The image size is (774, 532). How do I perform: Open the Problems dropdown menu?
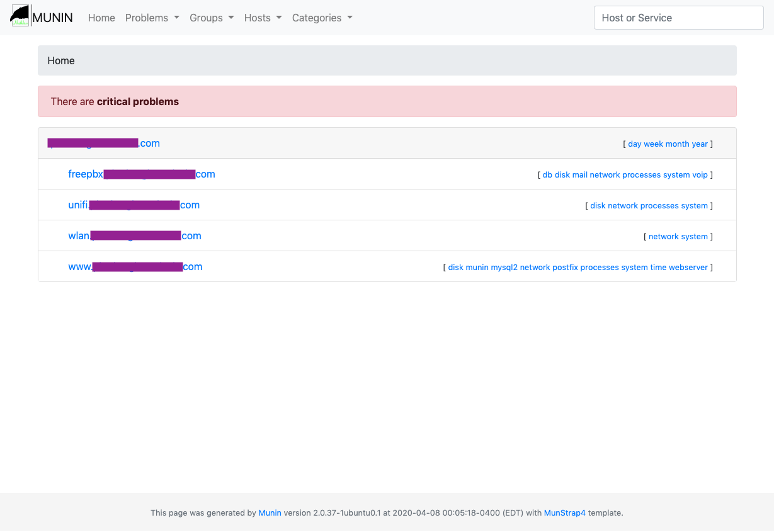[152, 18]
